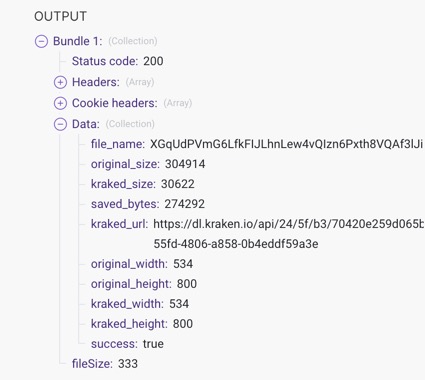Click the kraked_size value 30622
425x380 pixels.
click(178, 184)
